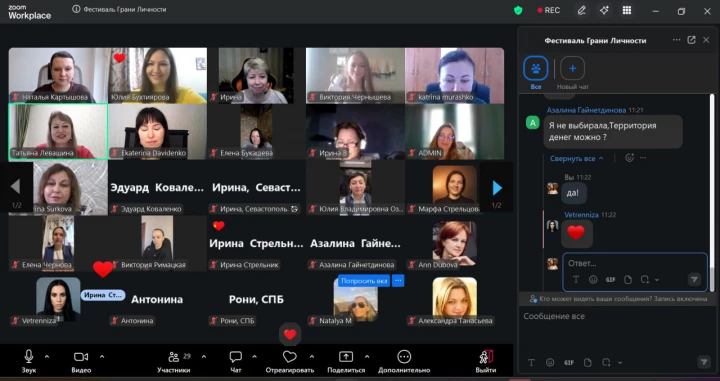Click the heart message from Vetrenniza
This screenshot has width=720, height=381.
tap(577, 234)
